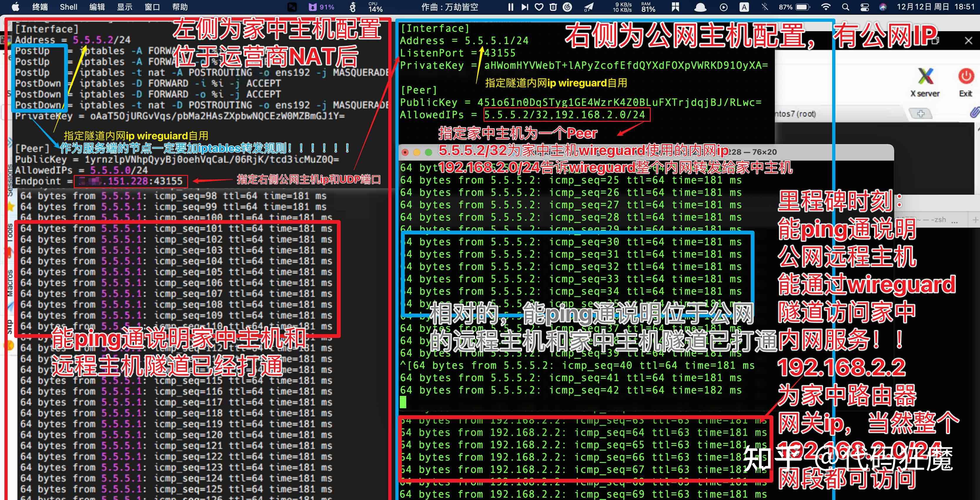This screenshot has height=500, width=980.
Task: Click the 192.168.2.2 icmp_seq=66 ping line
Action: [583, 457]
